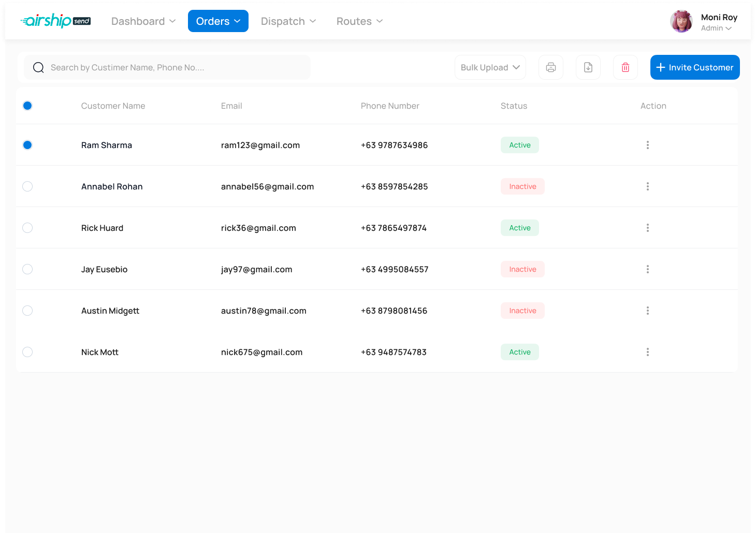Click Inactive status badge for Jay Eusebio
This screenshot has height=533, width=756.
(522, 269)
